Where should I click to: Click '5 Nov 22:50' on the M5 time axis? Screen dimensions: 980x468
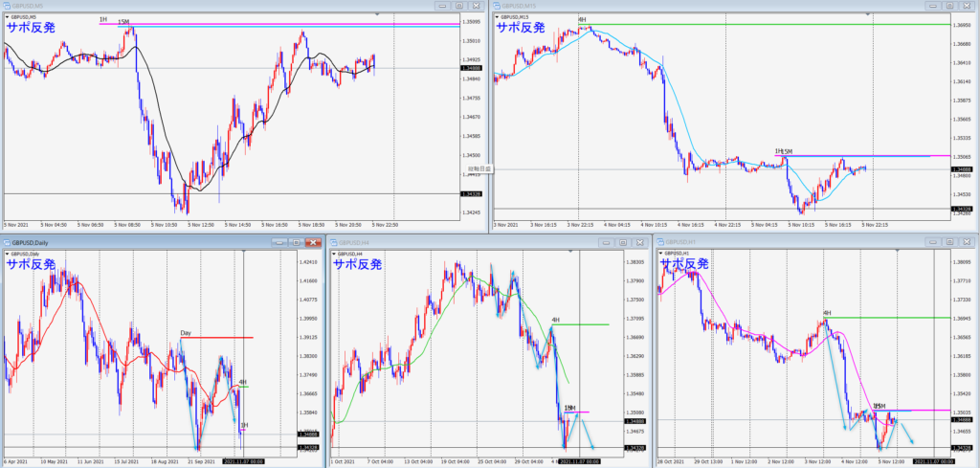(x=386, y=224)
